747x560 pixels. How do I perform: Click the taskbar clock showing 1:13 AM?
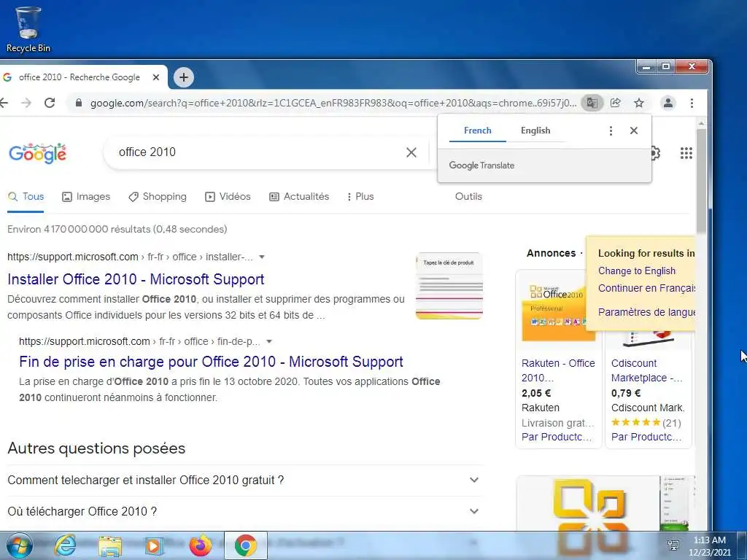pos(709,545)
